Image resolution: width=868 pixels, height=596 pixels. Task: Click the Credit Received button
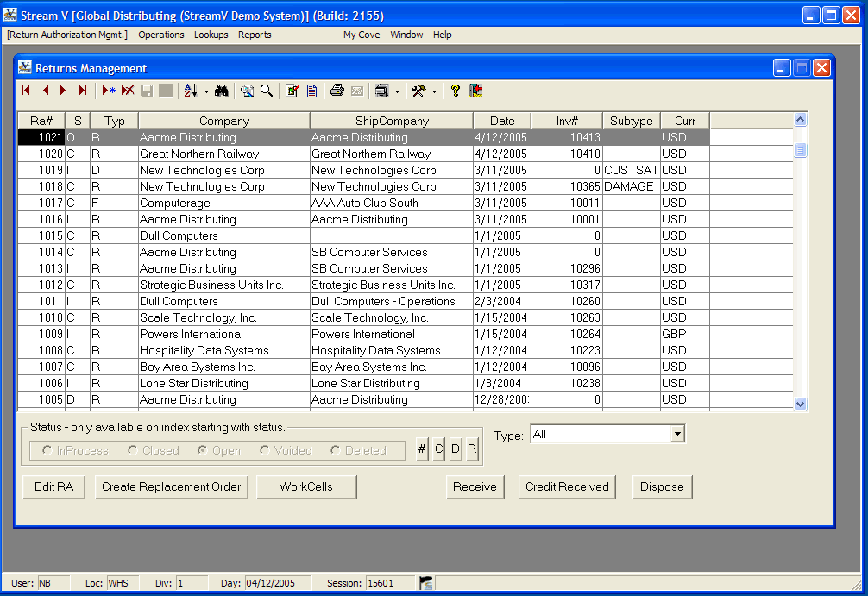[x=567, y=487]
